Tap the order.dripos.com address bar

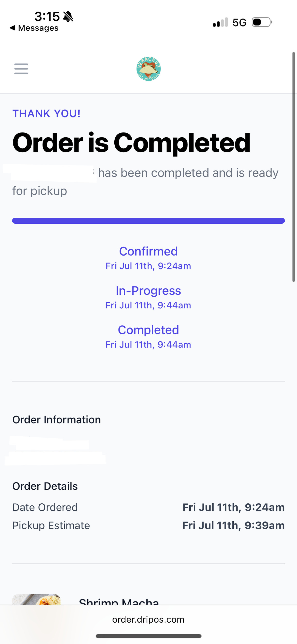pos(148,619)
